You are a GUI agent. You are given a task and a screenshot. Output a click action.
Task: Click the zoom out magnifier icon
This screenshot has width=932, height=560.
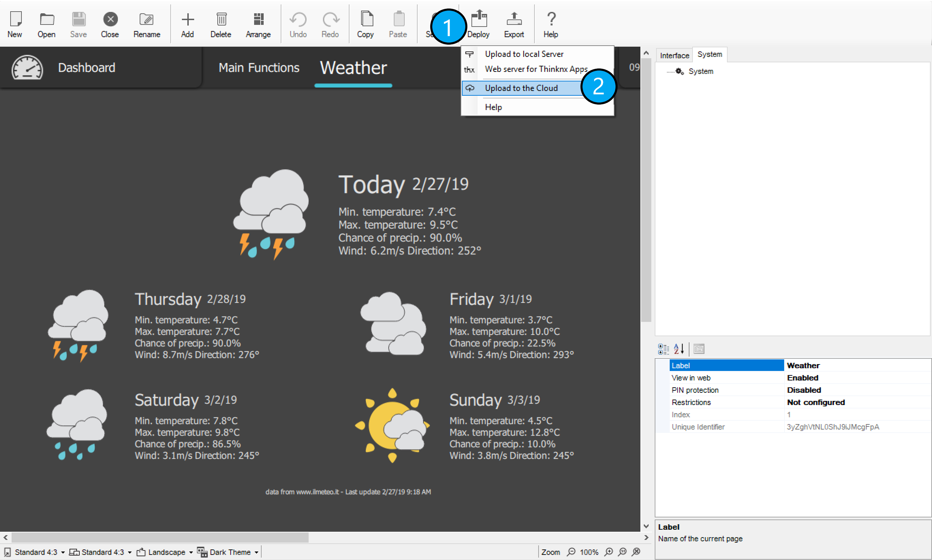pyautogui.click(x=571, y=552)
